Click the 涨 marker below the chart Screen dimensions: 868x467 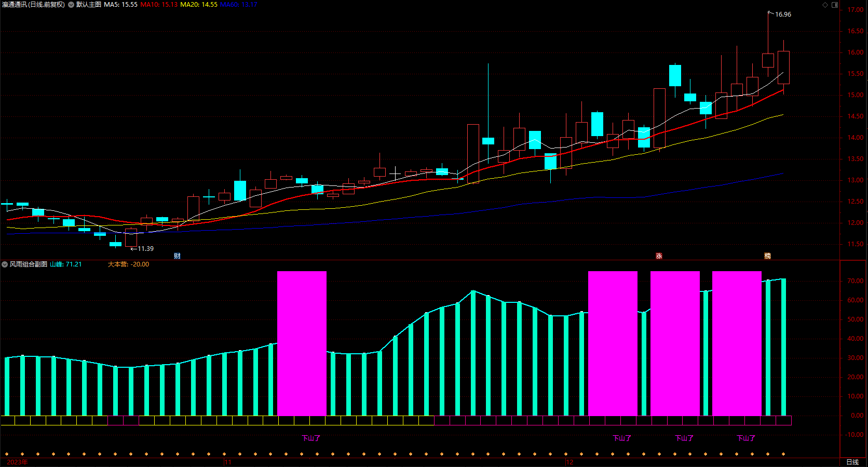point(659,256)
